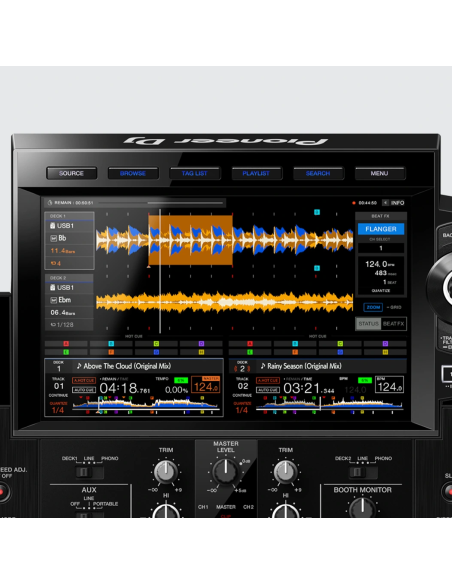Trigger Deck 1 hot cue A
The height and width of the screenshot is (584, 452).
[66, 343]
